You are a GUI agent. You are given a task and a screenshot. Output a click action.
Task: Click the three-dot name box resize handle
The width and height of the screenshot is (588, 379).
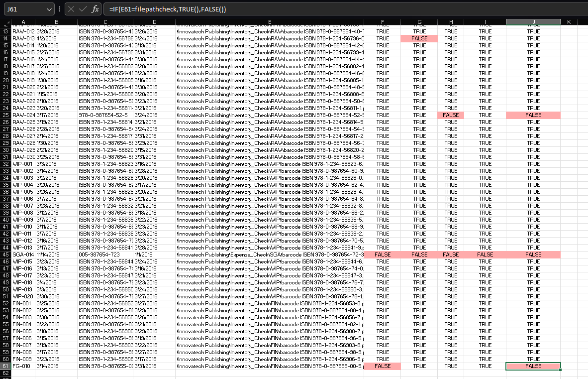tap(60, 9)
